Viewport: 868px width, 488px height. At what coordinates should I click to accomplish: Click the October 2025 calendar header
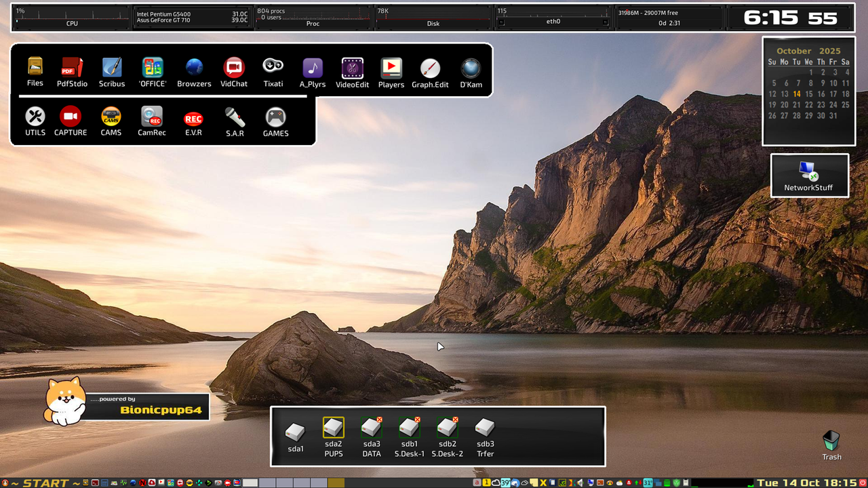pyautogui.click(x=808, y=51)
